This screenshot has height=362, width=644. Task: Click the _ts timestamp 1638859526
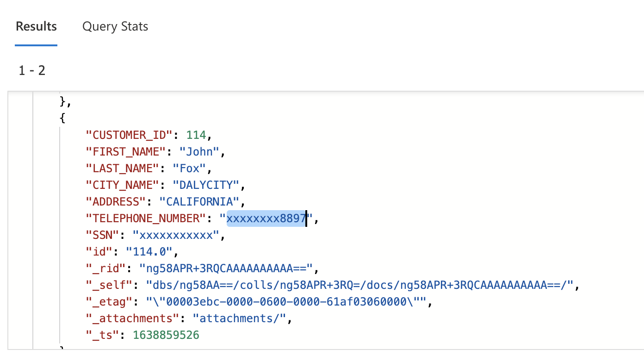pos(166,335)
